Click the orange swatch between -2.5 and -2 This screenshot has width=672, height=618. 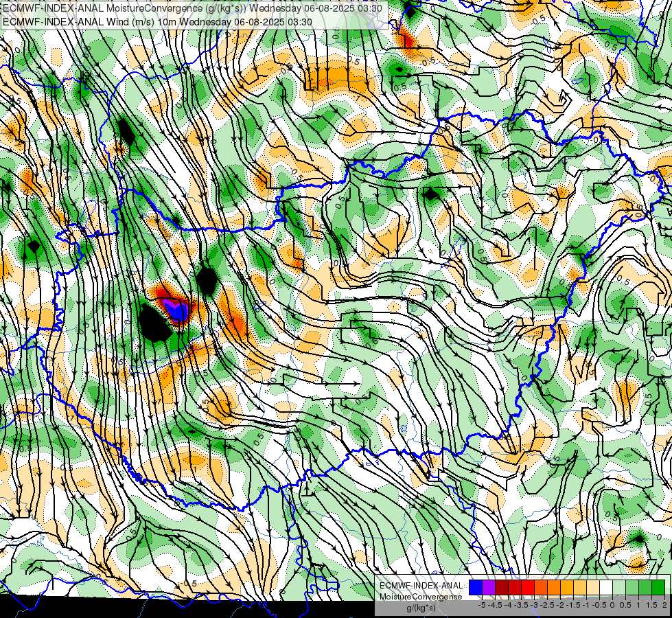(x=554, y=588)
